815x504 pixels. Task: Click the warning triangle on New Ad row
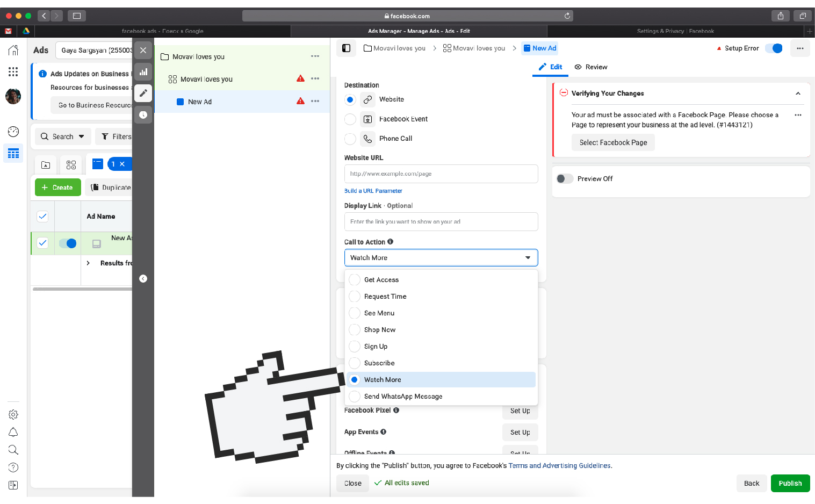pyautogui.click(x=300, y=101)
